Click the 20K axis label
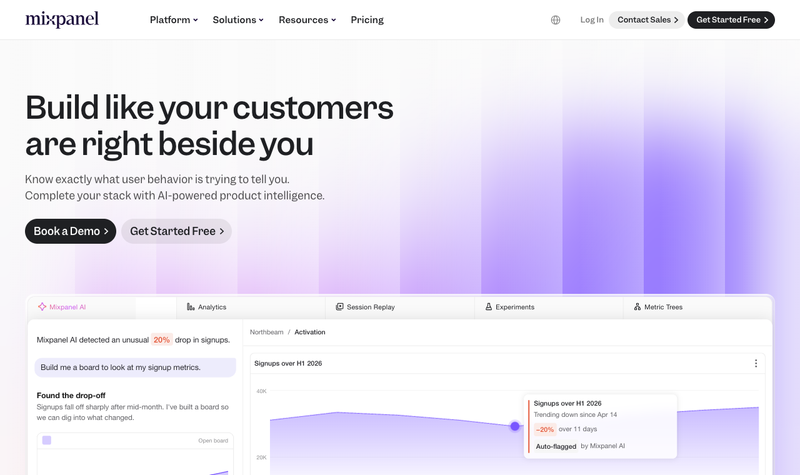The height and width of the screenshot is (475, 800). (261, 458)
